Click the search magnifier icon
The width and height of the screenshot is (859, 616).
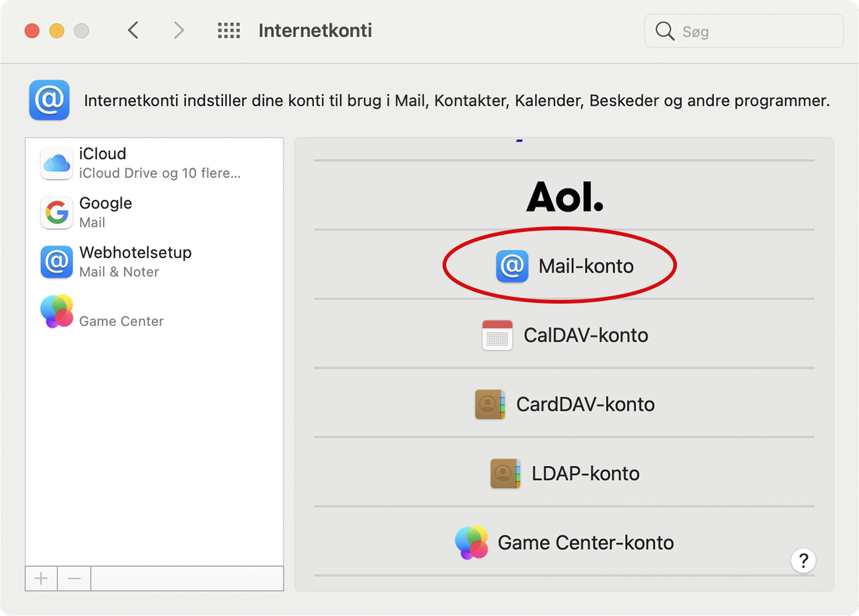[x=665, y=31]
